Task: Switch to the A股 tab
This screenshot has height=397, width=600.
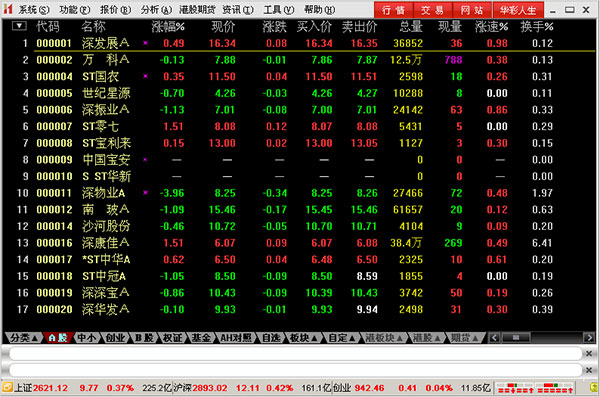Action: [x=58, y=338]
